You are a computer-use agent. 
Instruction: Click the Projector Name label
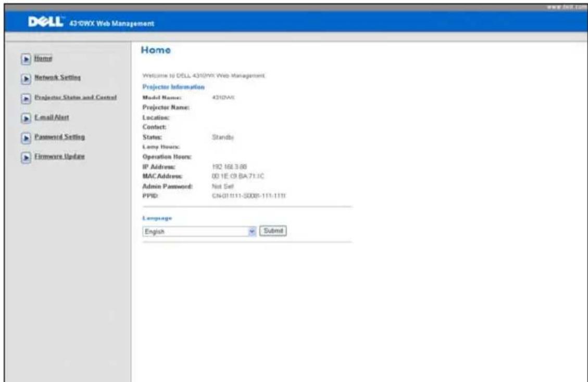point(166,108)
